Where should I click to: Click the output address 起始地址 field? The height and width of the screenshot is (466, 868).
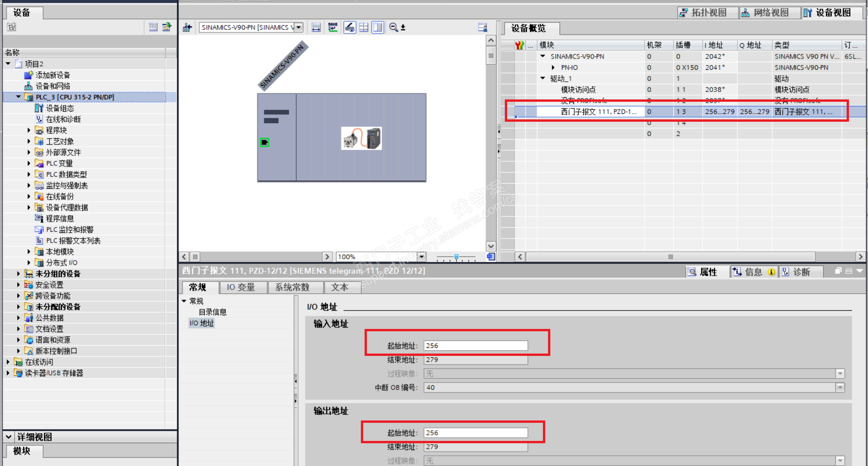(x=476, y=433)
